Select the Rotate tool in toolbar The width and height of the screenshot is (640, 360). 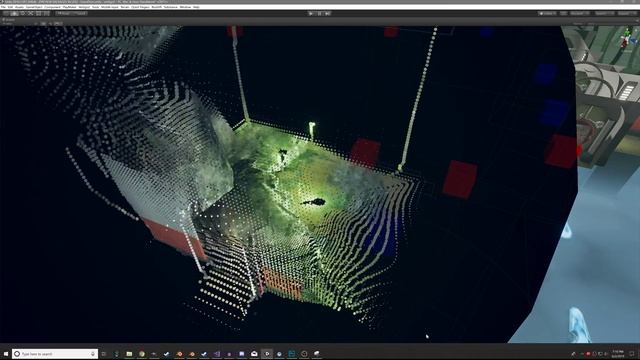click(22, 13)
